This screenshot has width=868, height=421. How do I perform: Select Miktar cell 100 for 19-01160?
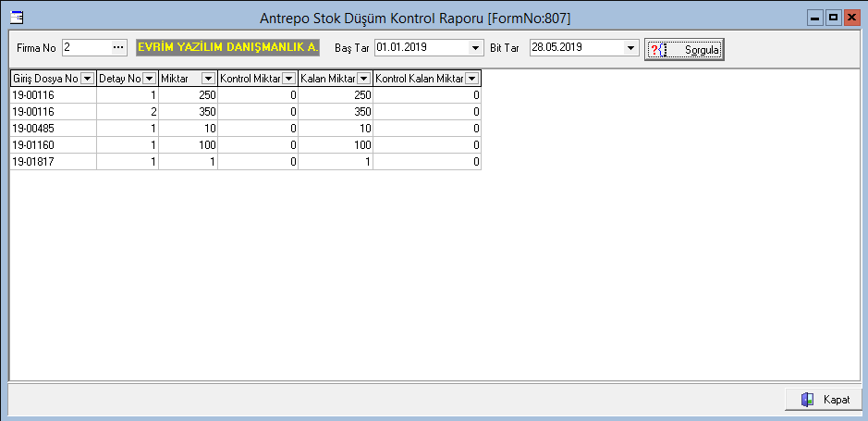click(x=189, y=145)
